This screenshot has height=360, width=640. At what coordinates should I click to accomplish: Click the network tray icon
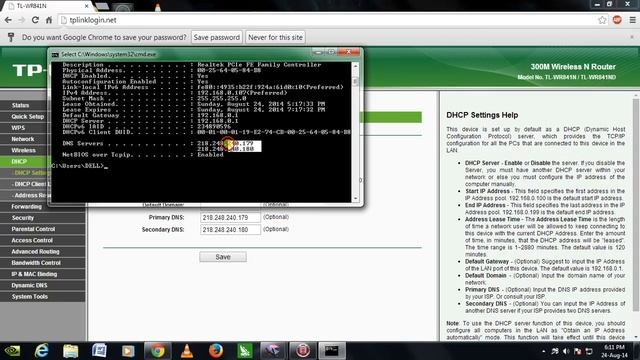coord(589,351)
